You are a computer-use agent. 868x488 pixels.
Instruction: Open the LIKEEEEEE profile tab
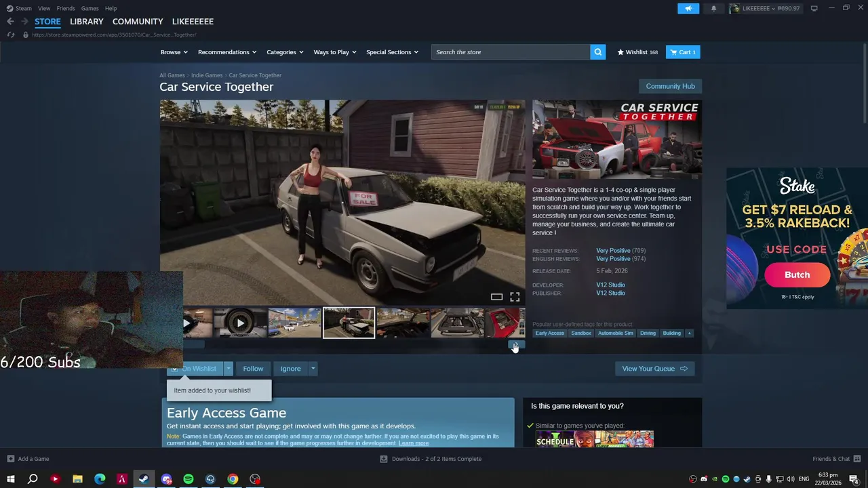(x=193, y=22)
